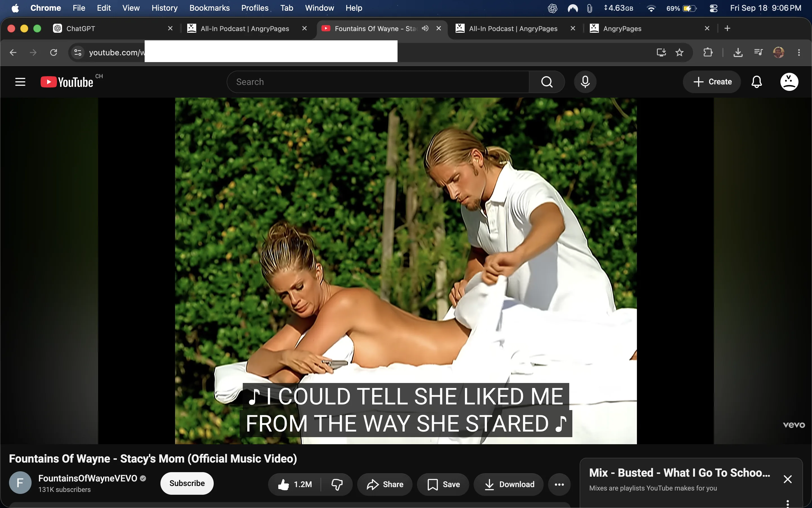This screenshot has height=508, width=812.
Task: Go to the YouTube home logo
Action: pos(67,82)
